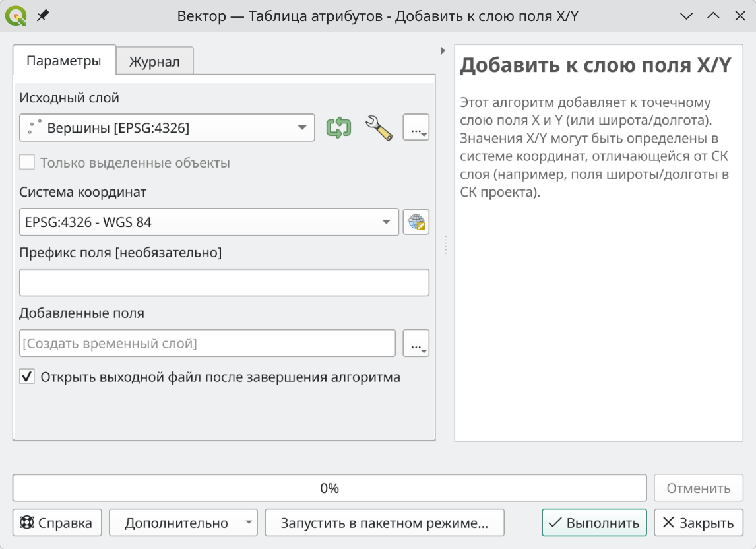Select the Параметры tab
The image size is (756, 549).
(x=64, y=61)
